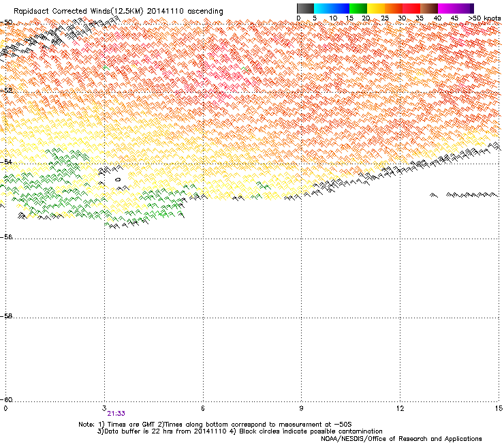Click the -52 latitude axis label
This screenshot has width=504, height=443.
pyautogui.click(x=6, y=91)
